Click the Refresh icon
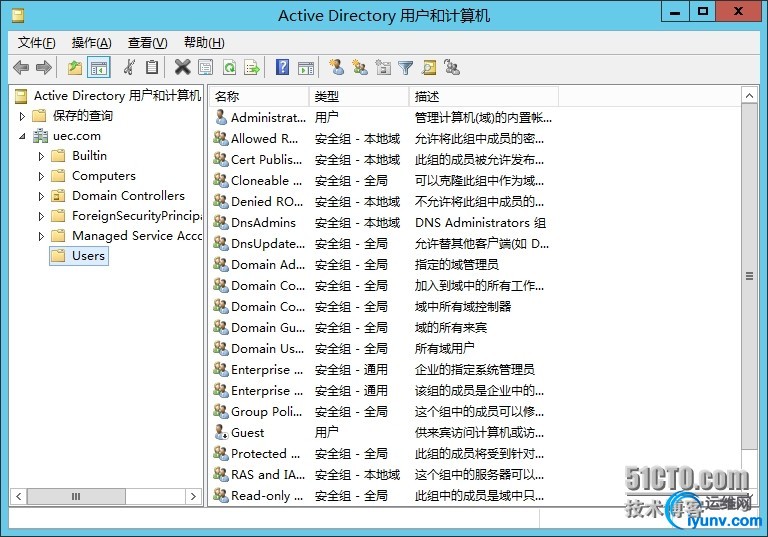Viewport: 768px width, 537px height. (x=229, y=67)
